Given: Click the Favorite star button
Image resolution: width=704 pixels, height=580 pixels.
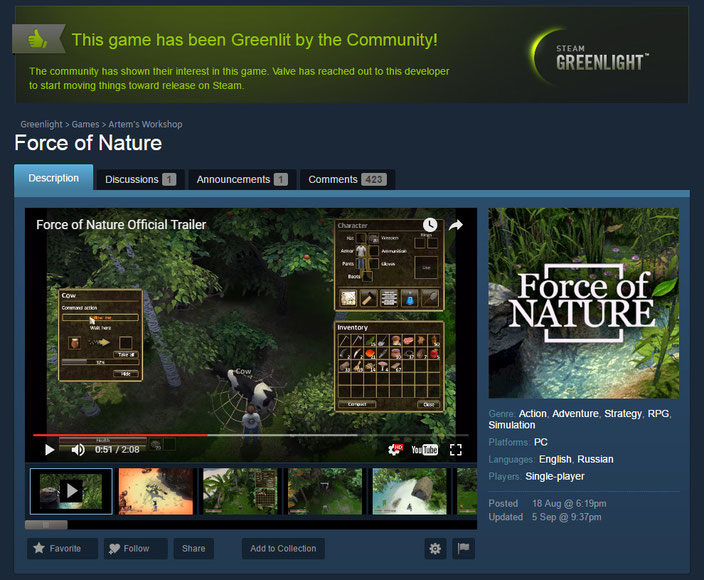Looking at the screenshot, I should pyautogui.click(x=62, y=549).
